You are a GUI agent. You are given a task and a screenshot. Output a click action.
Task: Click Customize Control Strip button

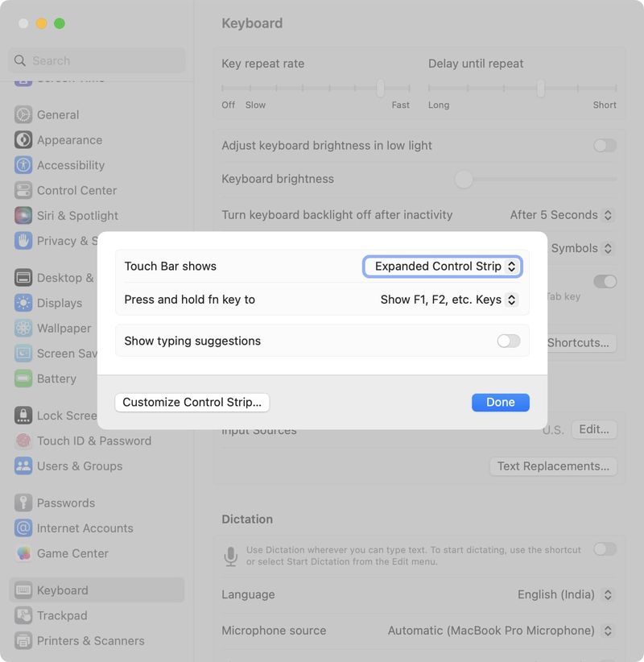click(192, 403)
